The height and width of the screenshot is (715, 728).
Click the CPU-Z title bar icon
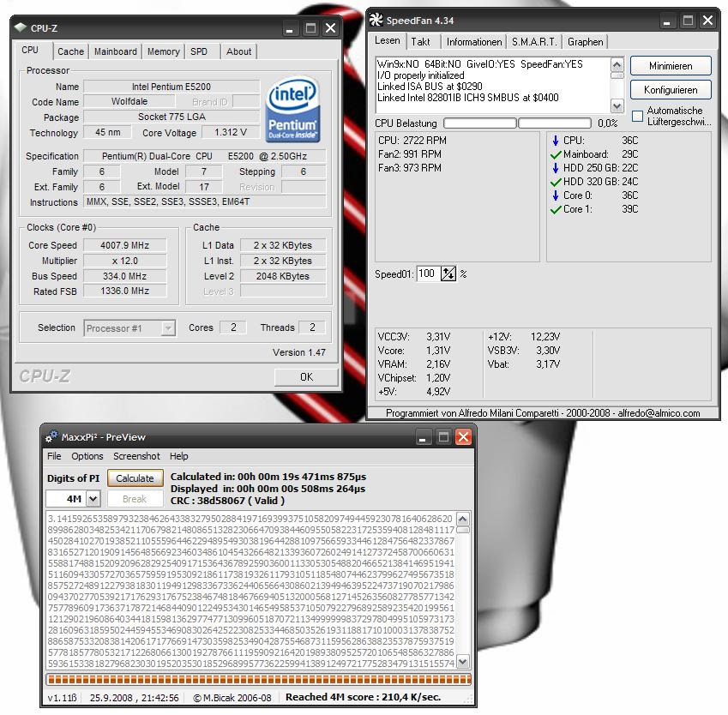(21, 27)
